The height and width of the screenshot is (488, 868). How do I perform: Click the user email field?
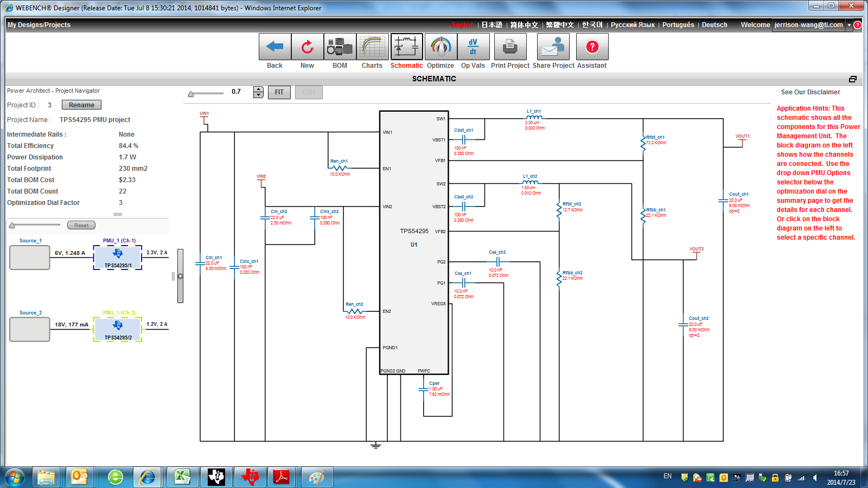tap(809, 25)
